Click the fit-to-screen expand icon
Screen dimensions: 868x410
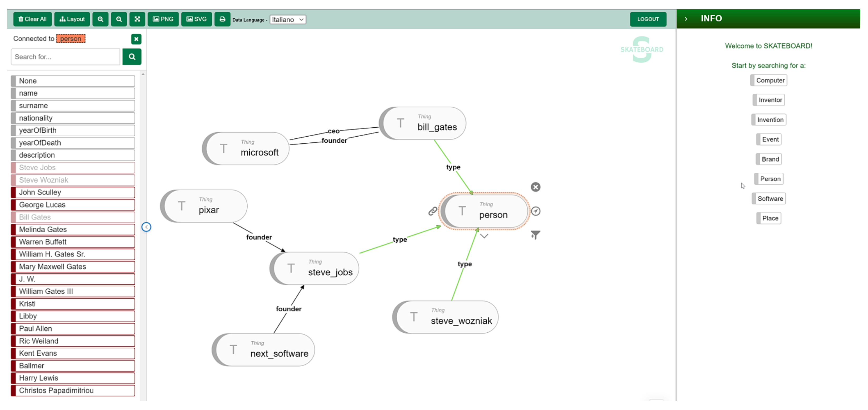coord(137,19)
